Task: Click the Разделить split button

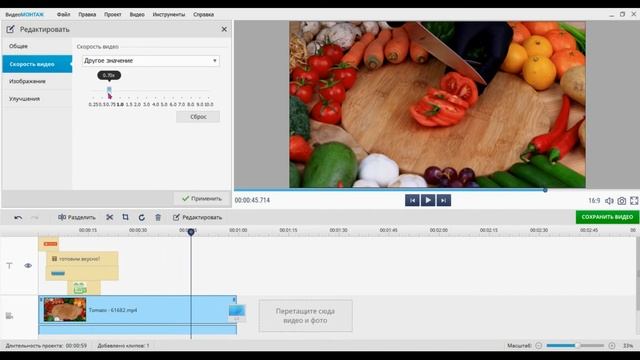Action: (x=76, y=218)
